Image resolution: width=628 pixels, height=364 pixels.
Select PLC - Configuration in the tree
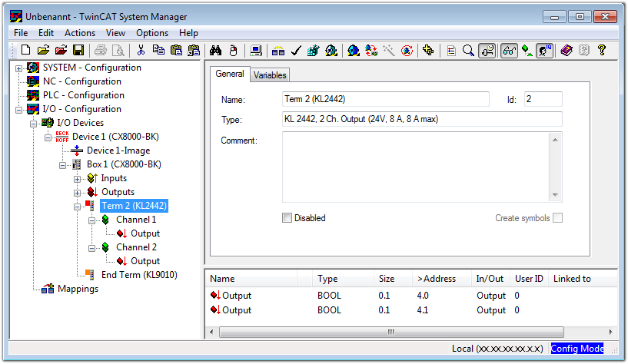pyautogui.click(x=84, y=95)
